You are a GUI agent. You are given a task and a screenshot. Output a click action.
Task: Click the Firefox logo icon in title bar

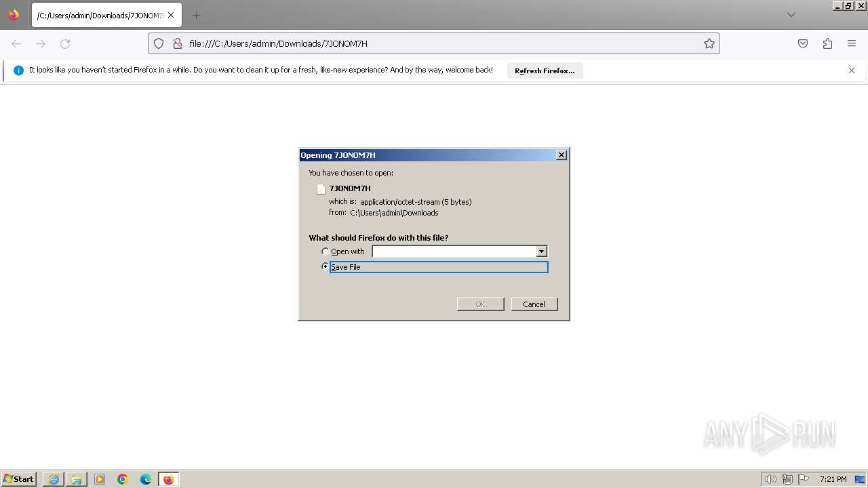tap(14, 15)
